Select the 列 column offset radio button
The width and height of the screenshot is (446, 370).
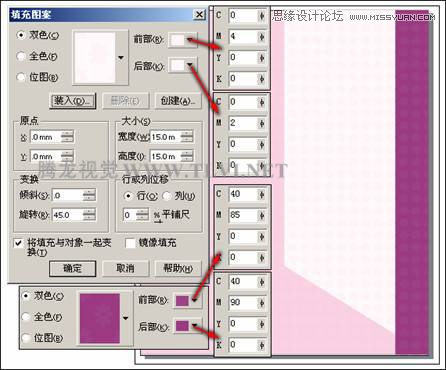(167, 196)
